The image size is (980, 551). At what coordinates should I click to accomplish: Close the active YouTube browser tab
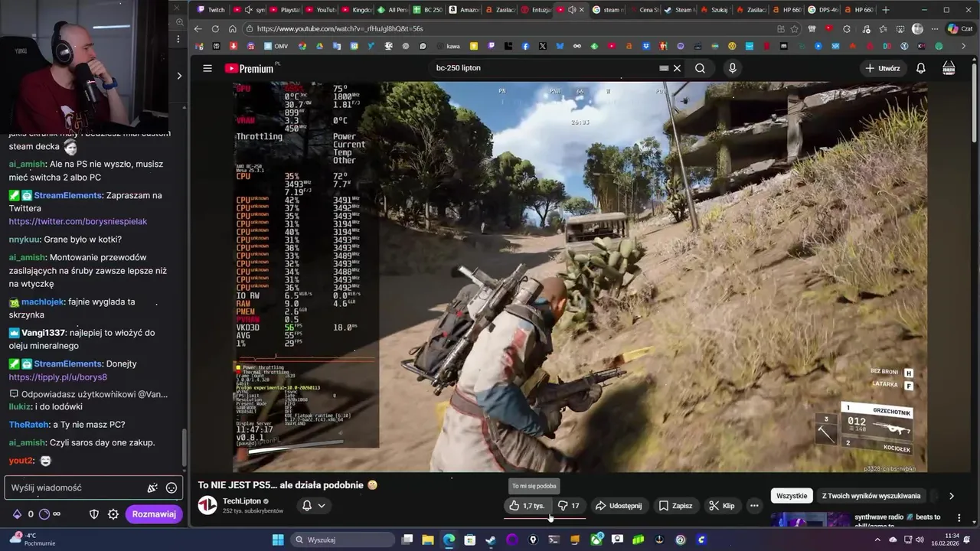[x=582, y=10]
